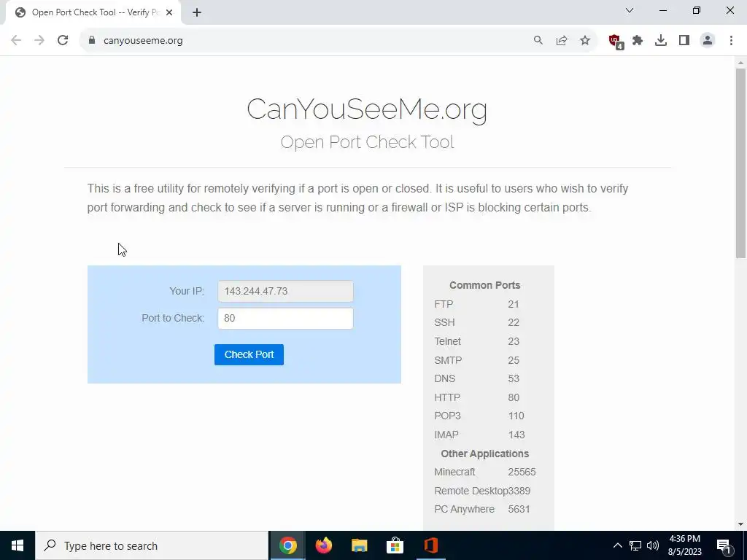Close the Open Port Check Tool tab
The height and width of the screenshot is (560, 747).
(169, 12)
